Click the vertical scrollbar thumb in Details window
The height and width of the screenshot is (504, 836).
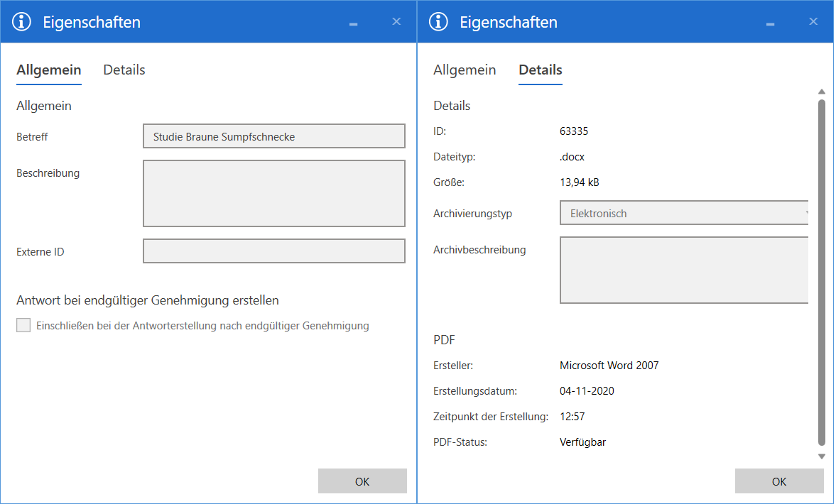point(822,273)
